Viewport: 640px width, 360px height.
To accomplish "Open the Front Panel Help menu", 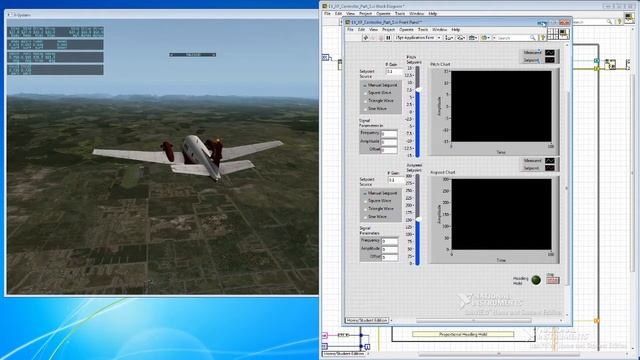I will tap(456, 29).
